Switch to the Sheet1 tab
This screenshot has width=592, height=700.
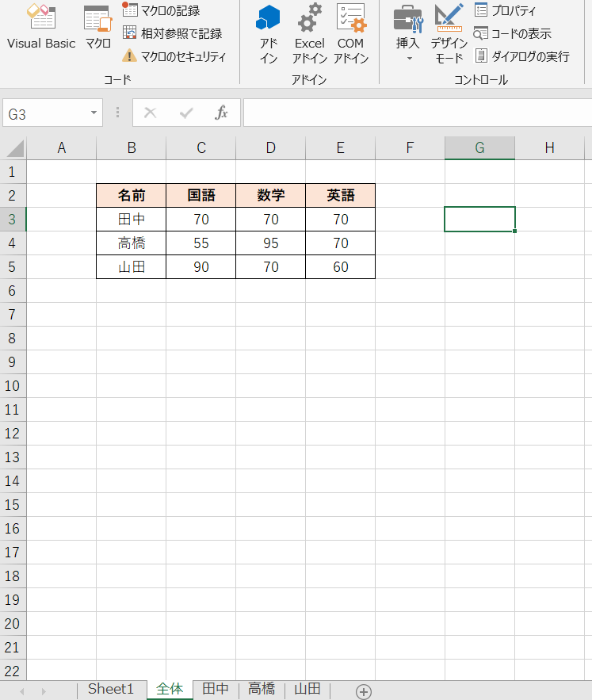(111, 689)
